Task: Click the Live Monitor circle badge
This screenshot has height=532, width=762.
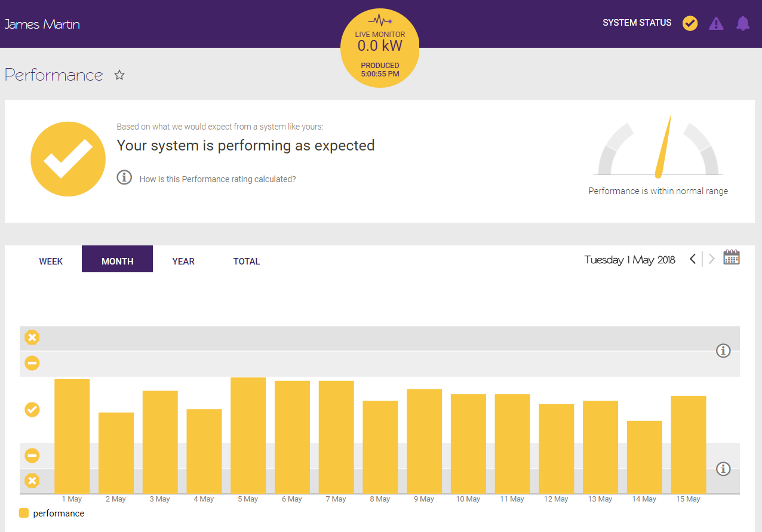Action: pyautogui.click(x=380, y=49)
